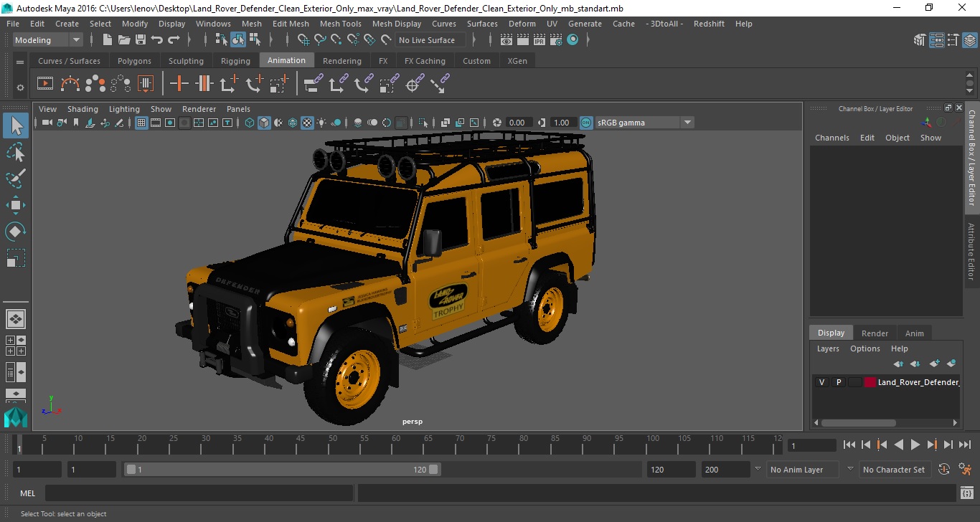Click the Scale Constraint shelf icon
980x522 pixels.
[x=388, y=85]
